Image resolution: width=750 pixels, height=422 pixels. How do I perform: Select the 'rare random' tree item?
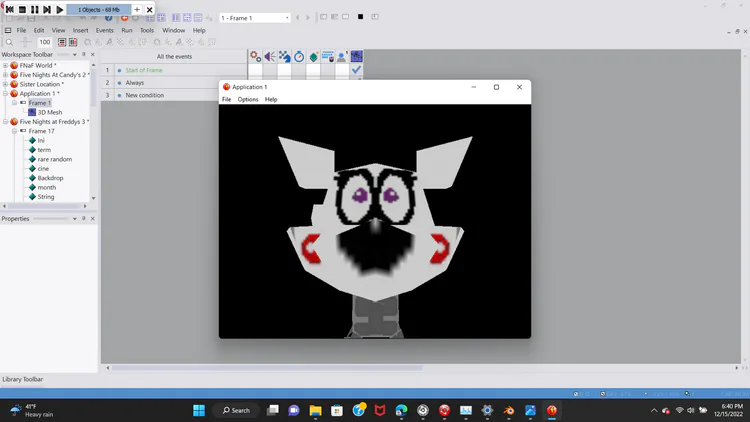pos(55,159)
